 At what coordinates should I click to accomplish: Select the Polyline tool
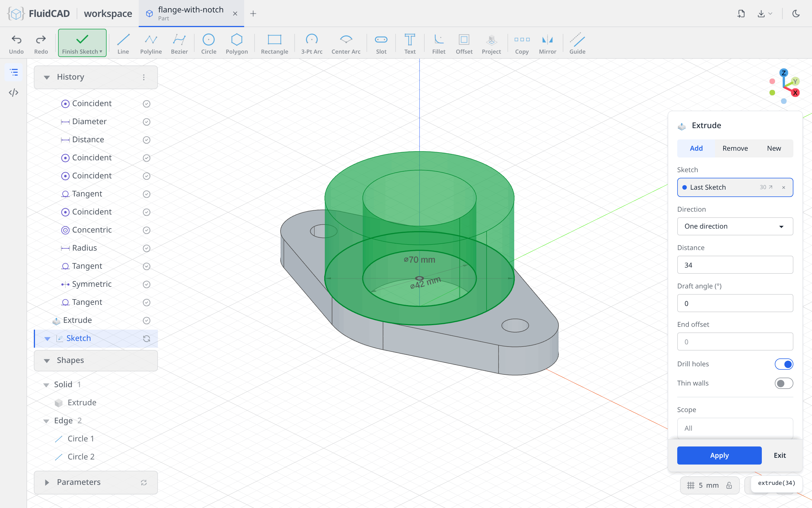coord(151,44)
